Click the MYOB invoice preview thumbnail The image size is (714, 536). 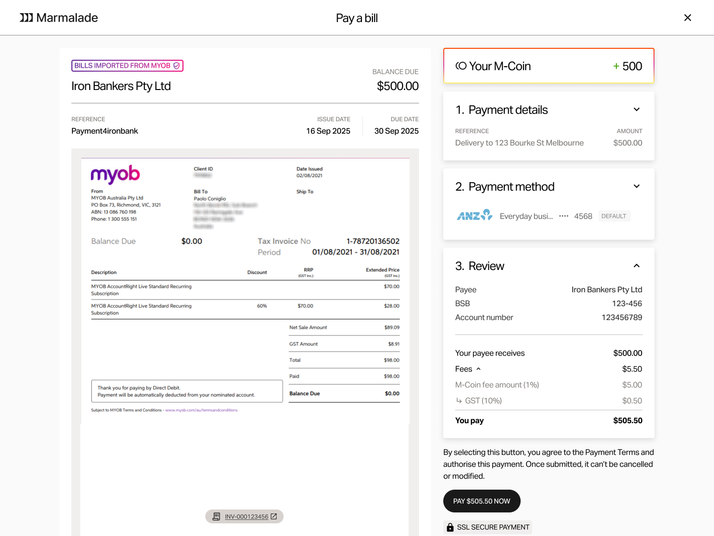click(245, 291)
